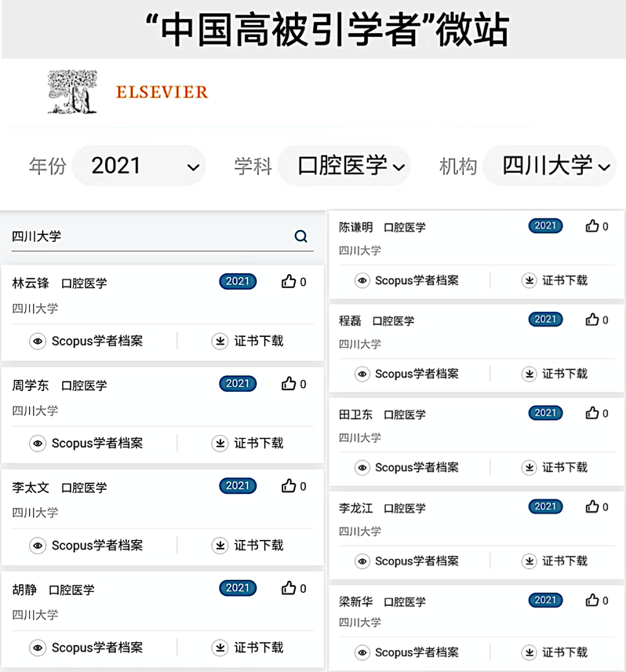Select the 2021 badge for 李太文

tap(238, 486)
